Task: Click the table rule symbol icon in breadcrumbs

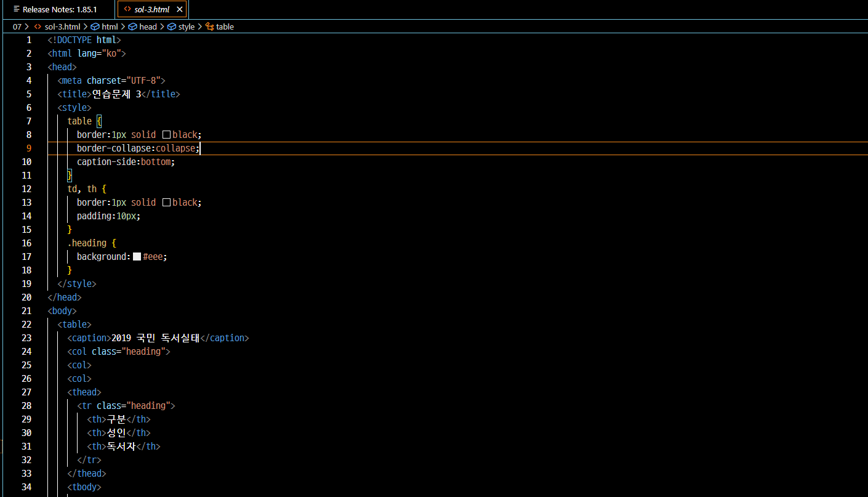Action: tap(210, 26)
